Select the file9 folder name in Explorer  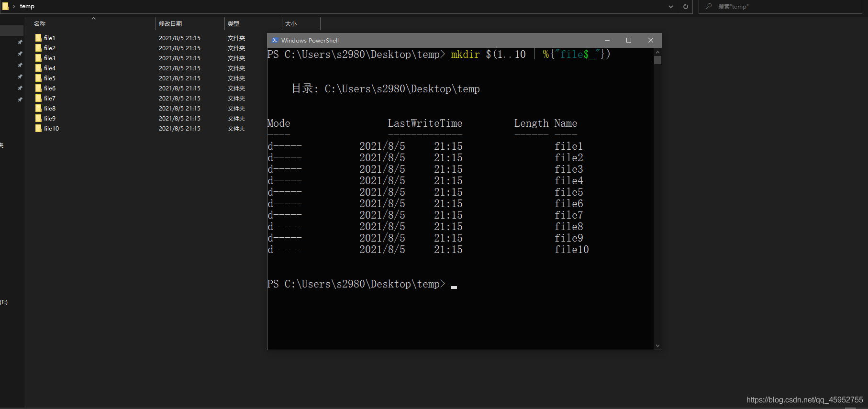point(50,118)
